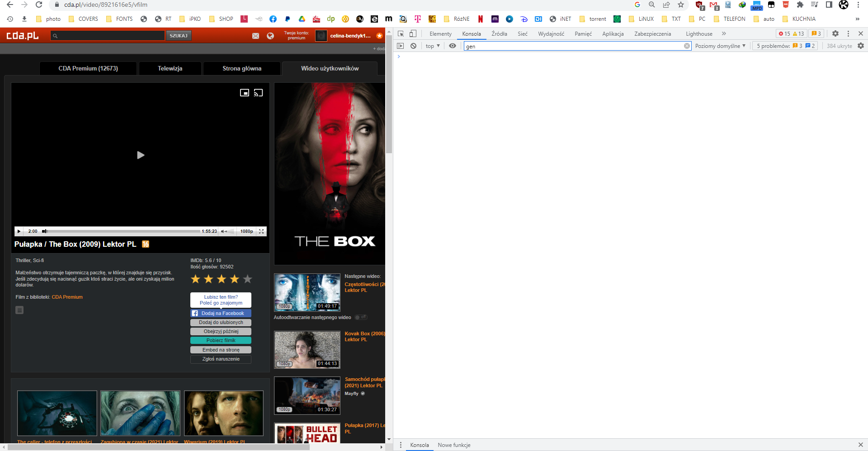Open DevTools settings gear icon

click(x=835, y=33)
